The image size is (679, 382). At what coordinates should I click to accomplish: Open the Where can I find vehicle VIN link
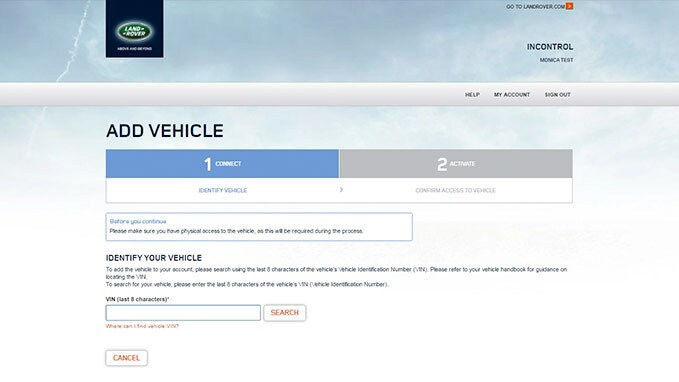coord(142,326)
